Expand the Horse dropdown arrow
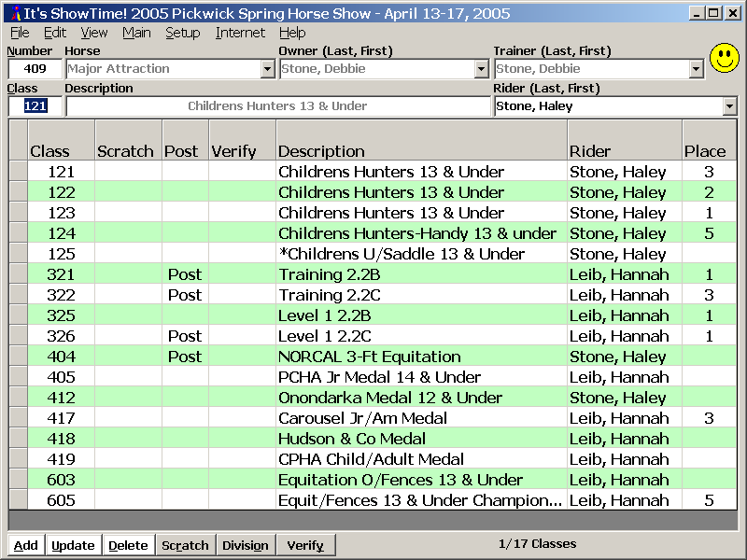The width and height of the screenshot is (747, 560). pyautogui.click(x=268, y=69)
